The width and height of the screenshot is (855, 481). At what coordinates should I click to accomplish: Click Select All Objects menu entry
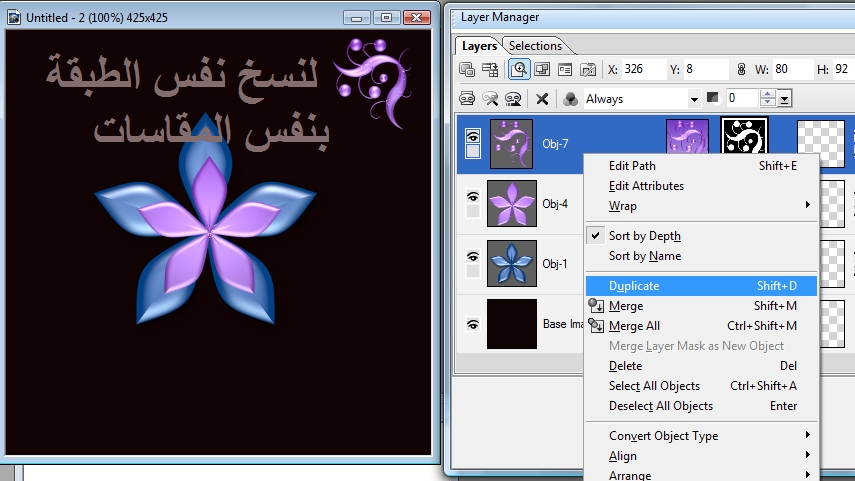tap(654, 386)
